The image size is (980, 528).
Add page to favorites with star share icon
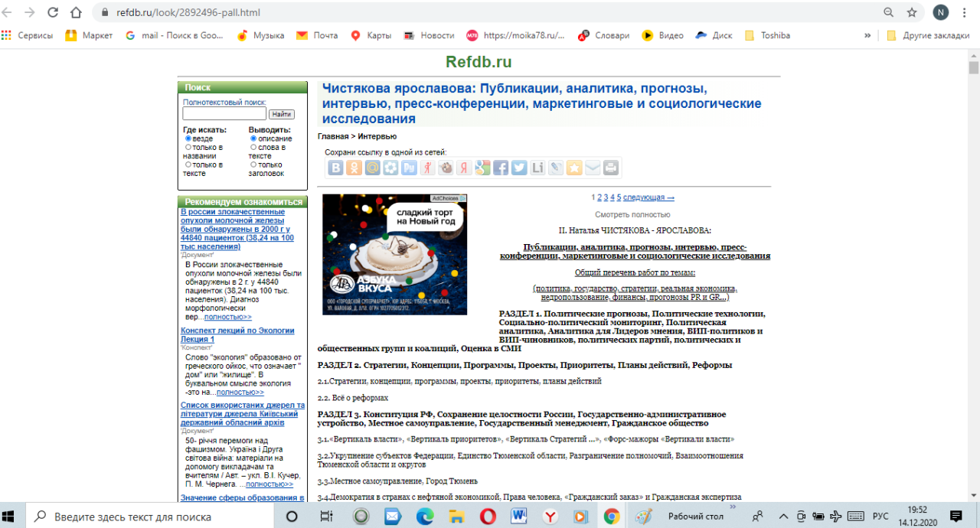574,168
